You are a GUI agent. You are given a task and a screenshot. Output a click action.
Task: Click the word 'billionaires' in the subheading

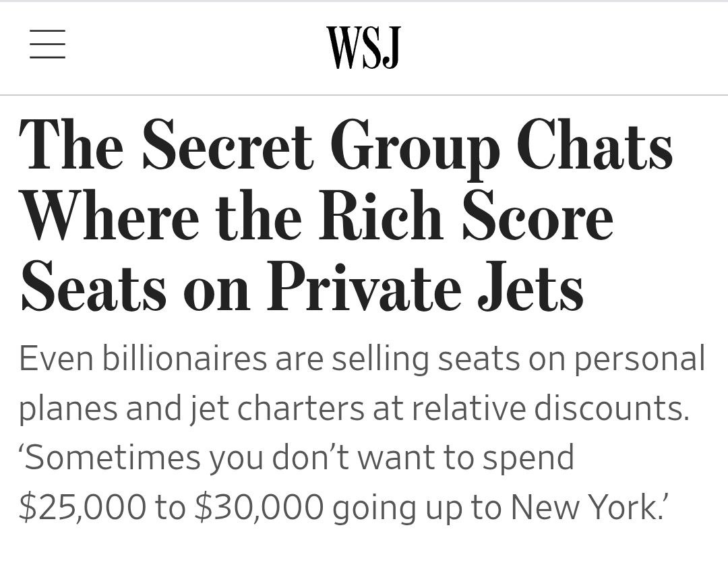click(185, 358)
